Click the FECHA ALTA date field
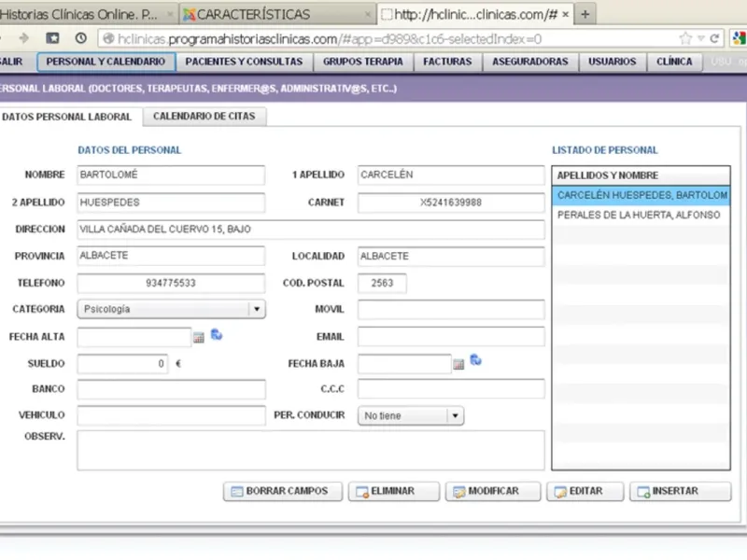The image size is (747, 560). click(x=134, y=337)
